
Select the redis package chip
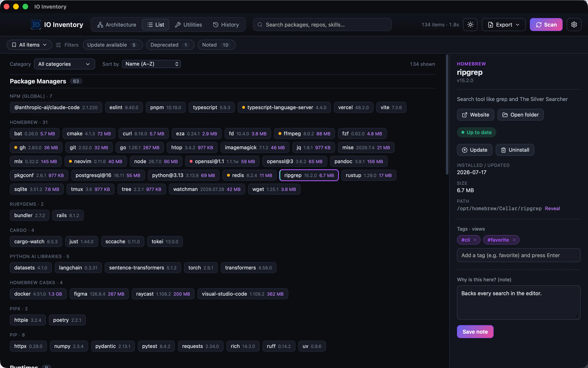(249, 175)
